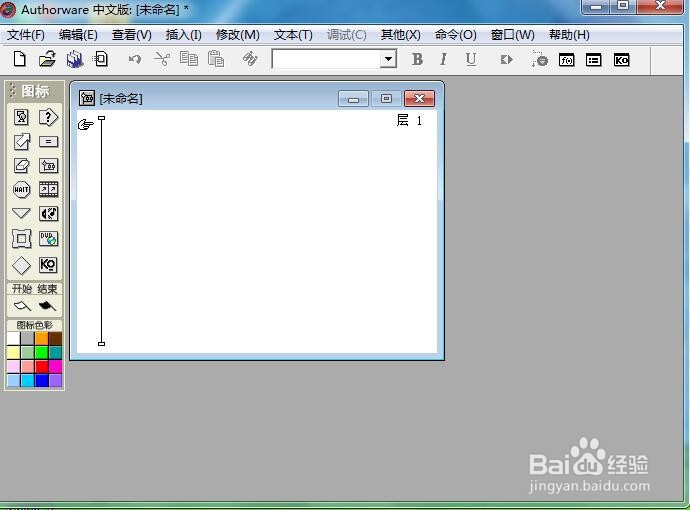
Task: Open a file using the folder toolbar icon
Action: [47, 59]
